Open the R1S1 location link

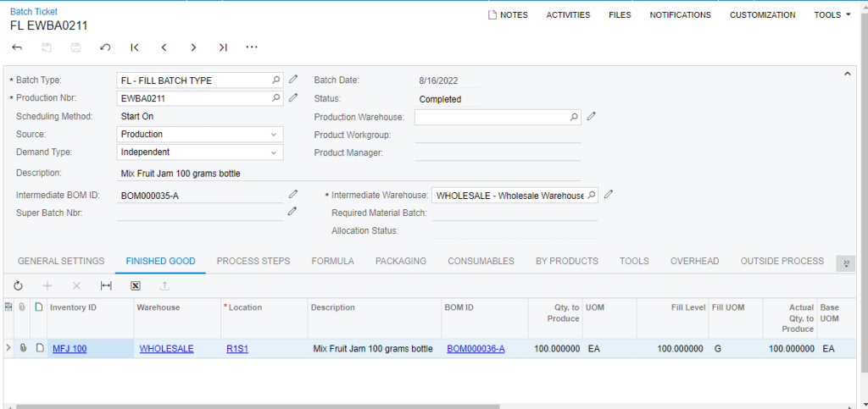[x=237, y=349]
